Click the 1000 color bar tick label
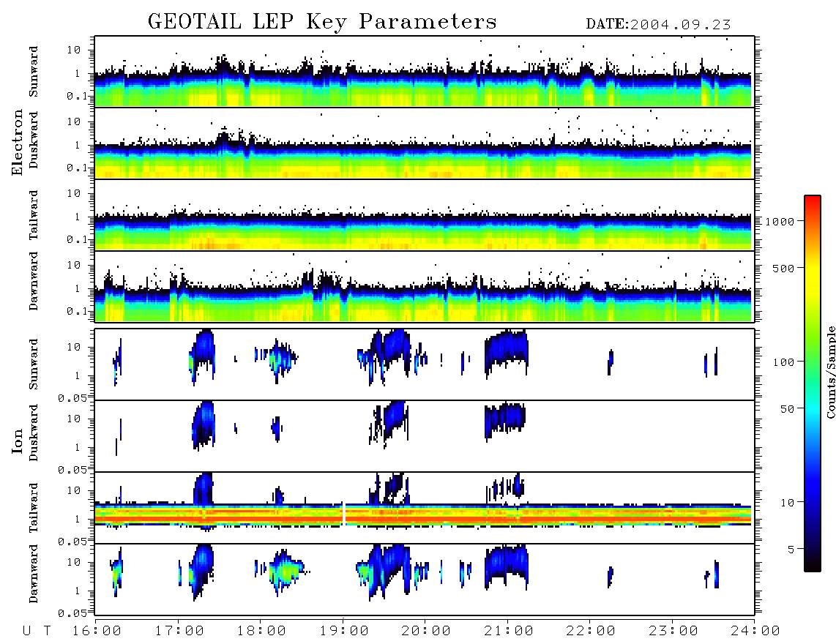Screen dimensions: 836x644 tap(780, 221)
